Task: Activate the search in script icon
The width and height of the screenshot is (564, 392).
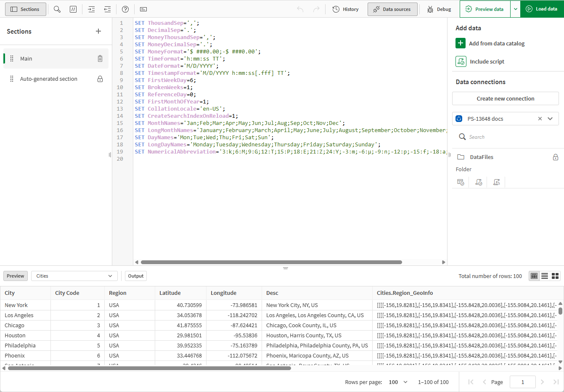Action: [x=57, y=9]
